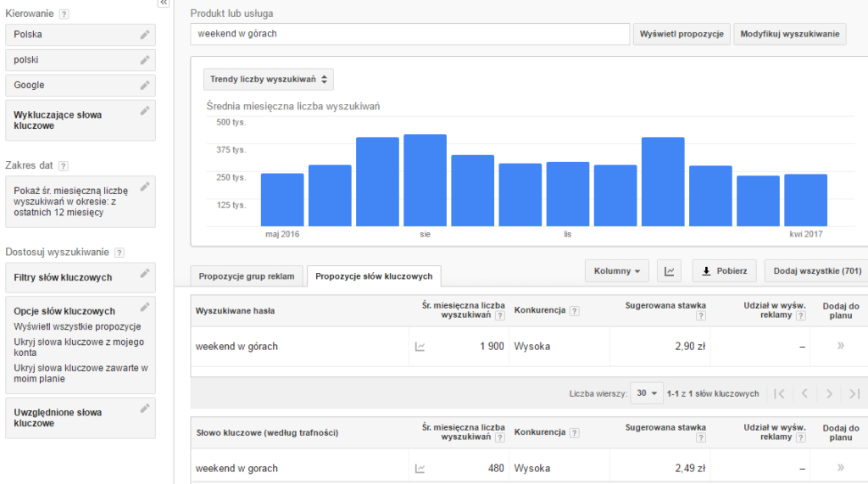Image resolution: width=868 pixels, height=484 pixels.
Task: Collapse the left sidebar panel
Action: coord(163,4)
